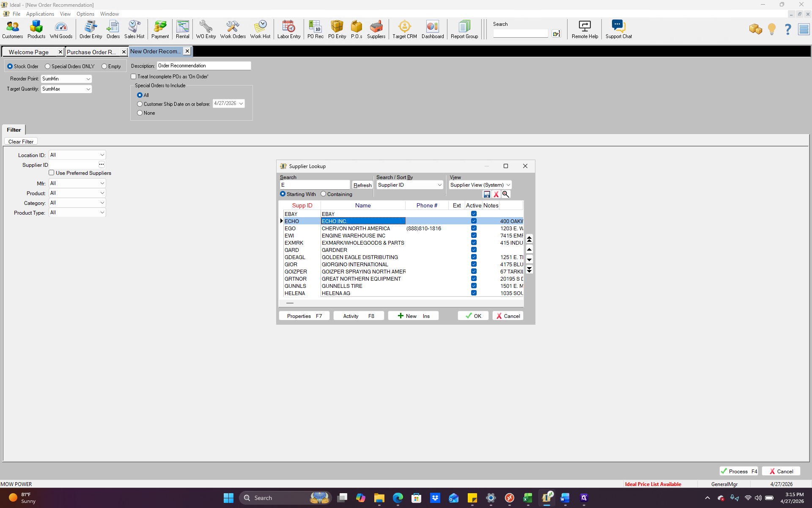812x508 pixels.
Task: Open the Payment icon
Action: tap(160, 30)
